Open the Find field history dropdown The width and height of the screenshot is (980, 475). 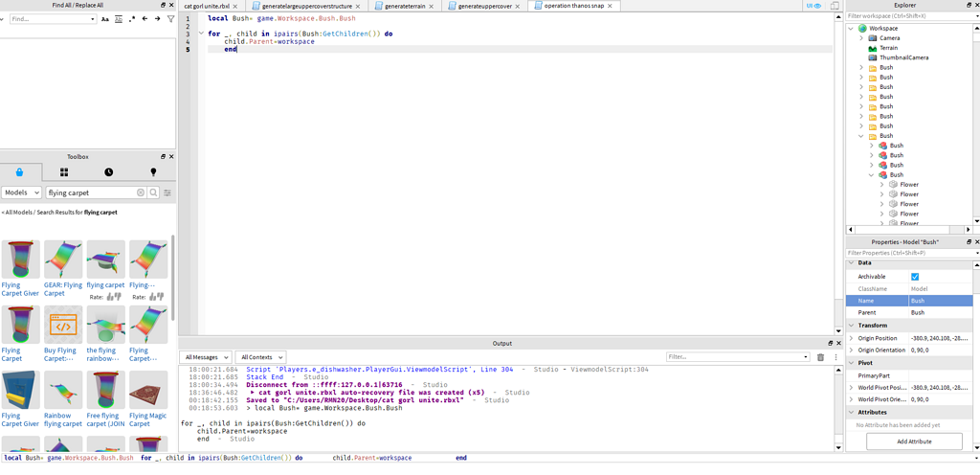[93, 19]
